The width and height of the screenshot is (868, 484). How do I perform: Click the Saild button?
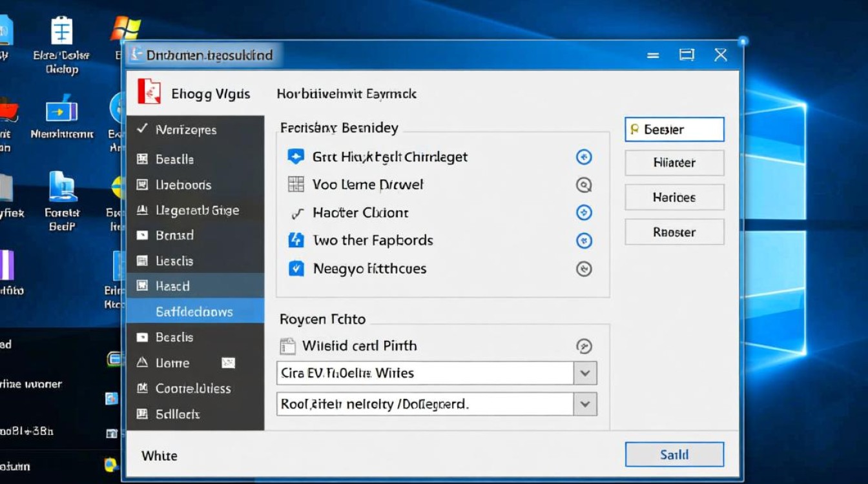click(674, 454)
